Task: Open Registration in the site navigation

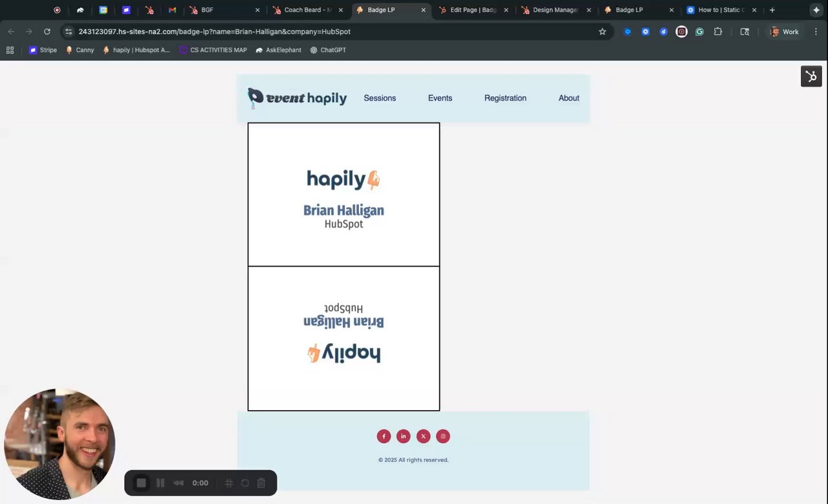Action: point(505,98)
